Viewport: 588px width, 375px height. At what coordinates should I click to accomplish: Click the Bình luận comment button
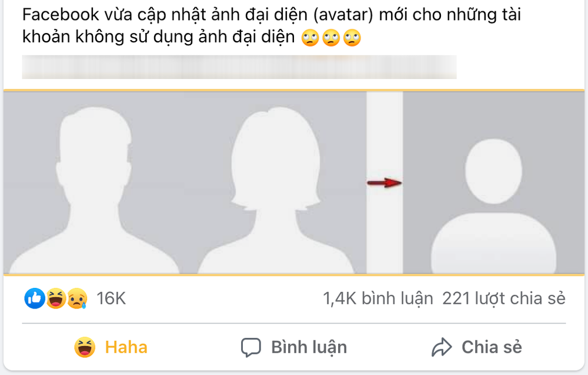(x=294, y=347)
